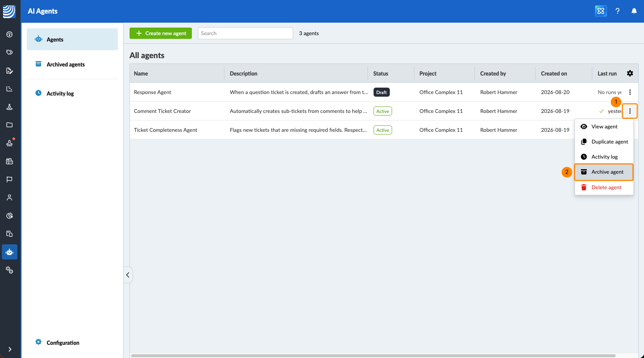Open the building icon in left sidebar
The width and height of the screenshot is (644, 358).
pyautogui.click(x=9, y=161)
